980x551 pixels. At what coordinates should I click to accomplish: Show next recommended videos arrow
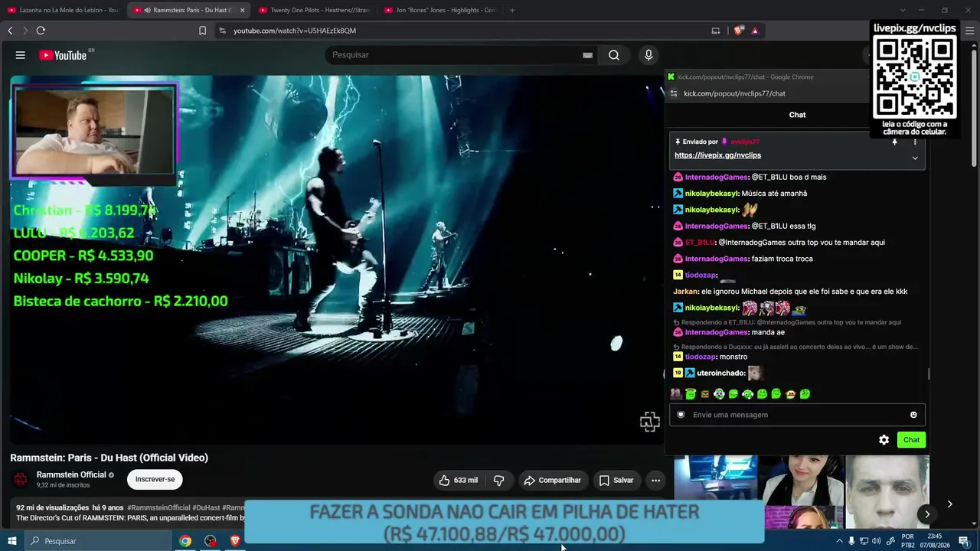point(927,514)
